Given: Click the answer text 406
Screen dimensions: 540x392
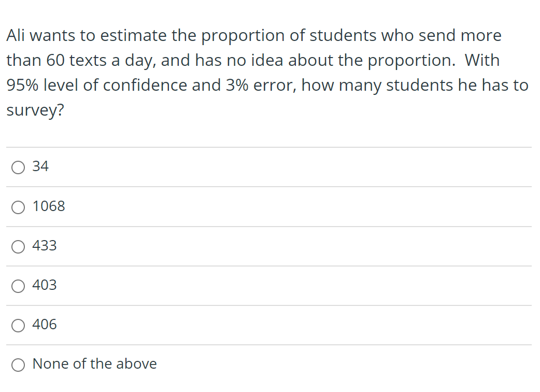Looking at the screenshot, I should coord(45,325).
